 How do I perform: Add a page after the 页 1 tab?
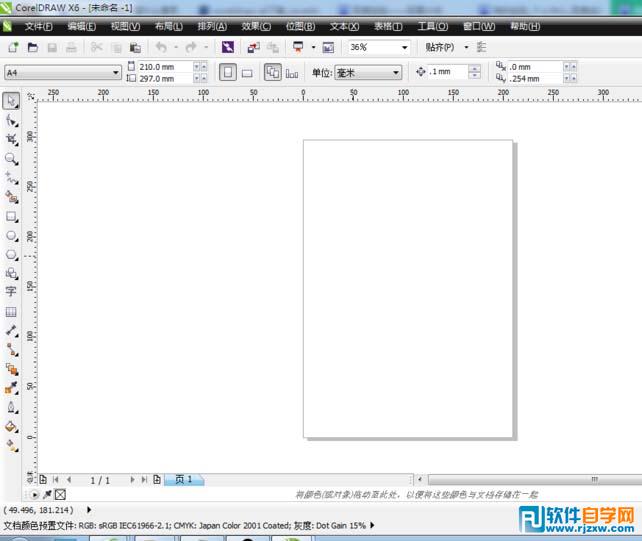tap(157, 479)
